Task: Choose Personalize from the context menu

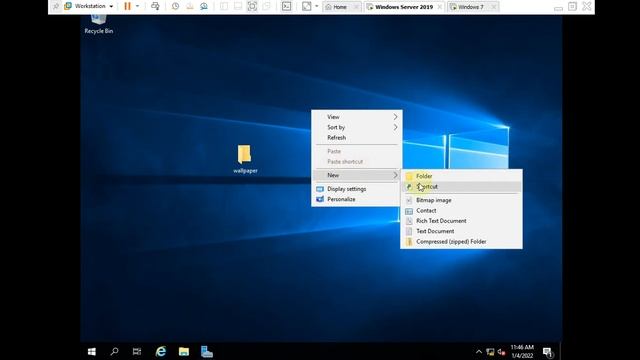Action: (357, 199)
